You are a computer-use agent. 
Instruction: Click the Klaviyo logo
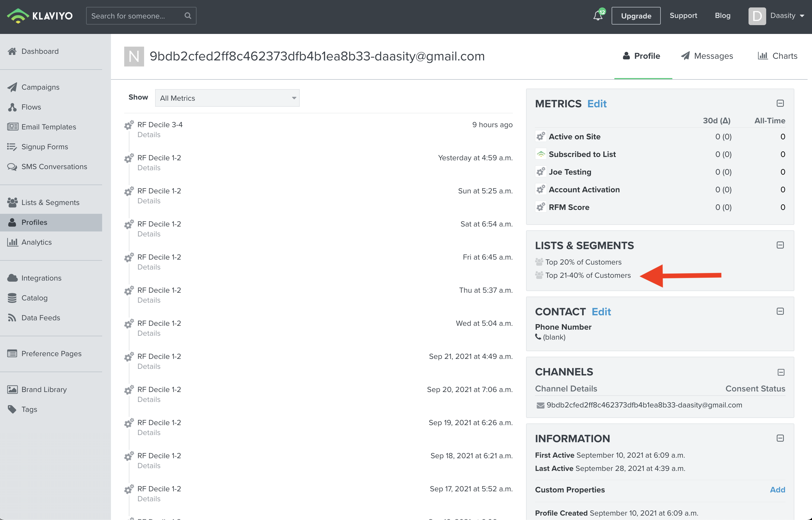click(40, 15)
